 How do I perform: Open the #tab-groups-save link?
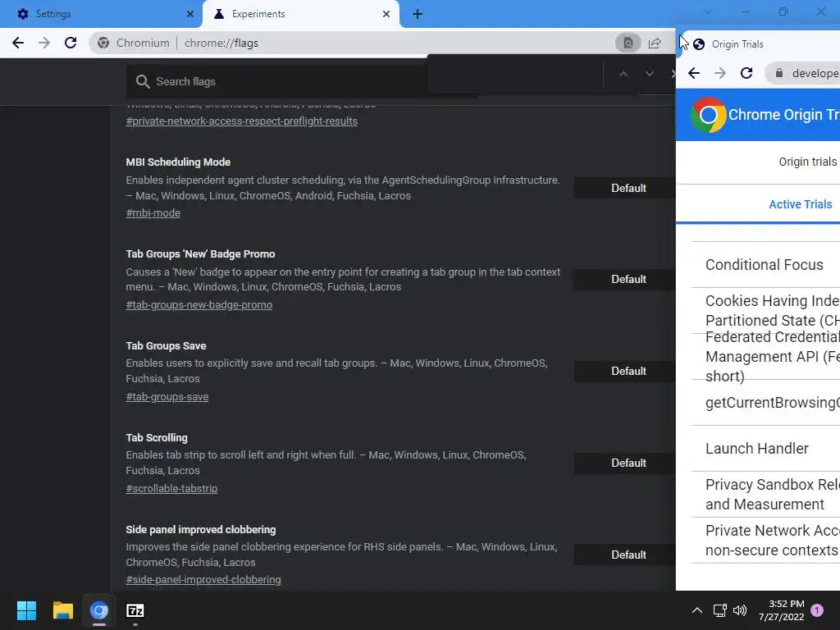click(167, 397)
